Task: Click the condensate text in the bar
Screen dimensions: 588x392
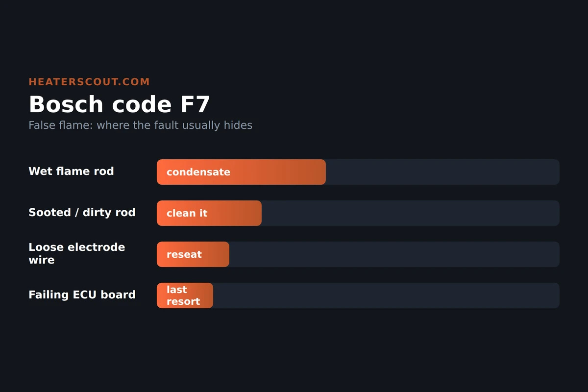Action: tap(198, 172)
